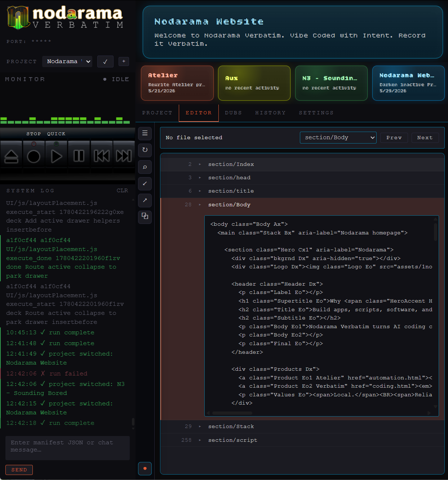Click the '12:41:48 run complete' log entry
The width and height of the screenshot is (448, 480).
[50, 343]
